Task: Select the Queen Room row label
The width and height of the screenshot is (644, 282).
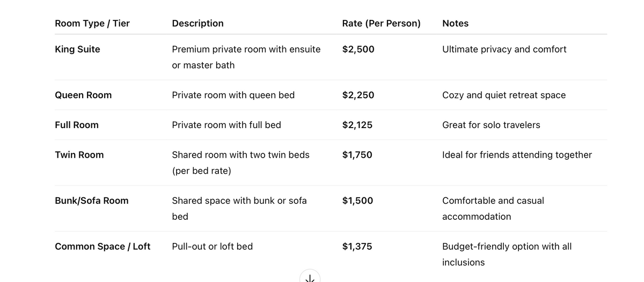Action: pyautogui.click(x=83, y=95)
